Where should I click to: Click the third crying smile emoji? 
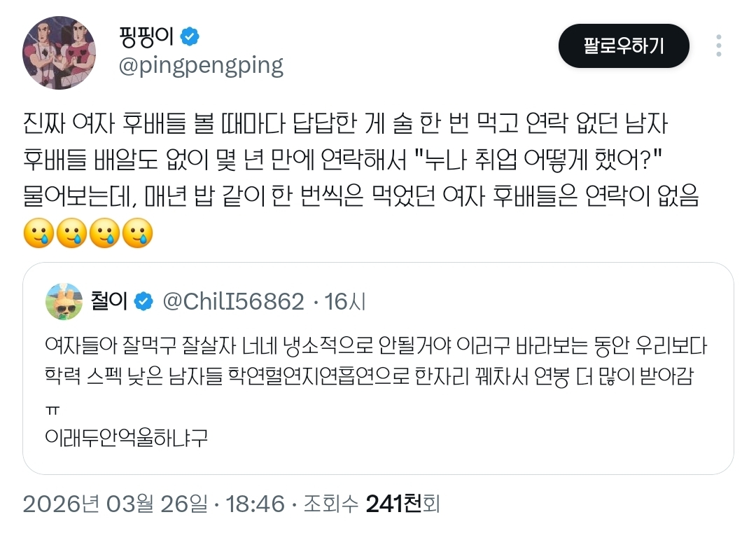pyautogui.click(x=104, y=233)
